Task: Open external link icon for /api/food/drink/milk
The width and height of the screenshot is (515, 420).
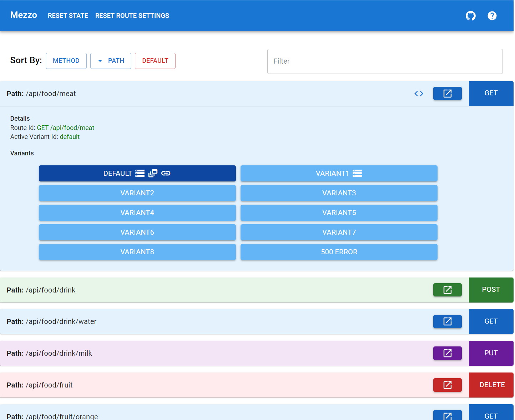Action: (447, 353)
